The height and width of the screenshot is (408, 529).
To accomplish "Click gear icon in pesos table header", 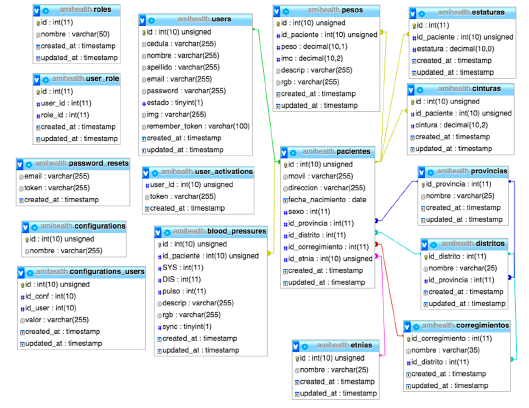I will tap(285, 11).
